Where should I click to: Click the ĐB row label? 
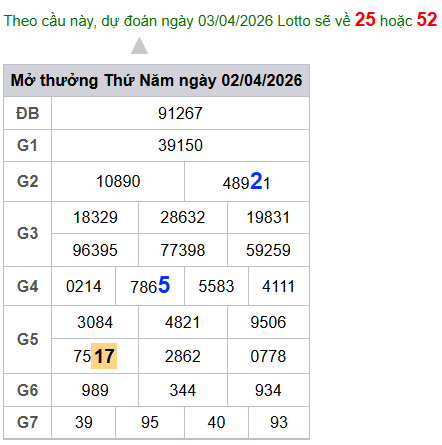coord(28,113)
